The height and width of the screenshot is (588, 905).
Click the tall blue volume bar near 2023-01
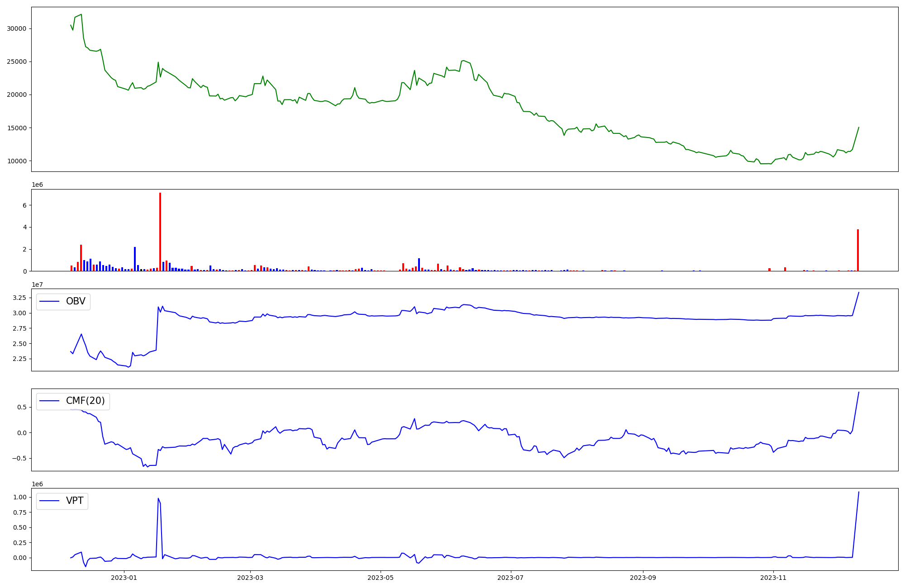tap(135, 259)
